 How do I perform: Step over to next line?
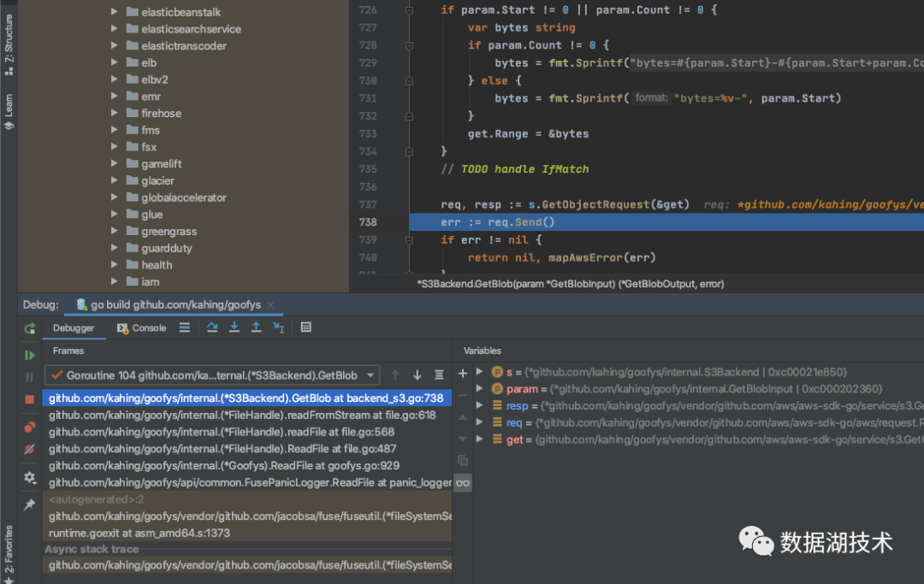pos(212,327)
